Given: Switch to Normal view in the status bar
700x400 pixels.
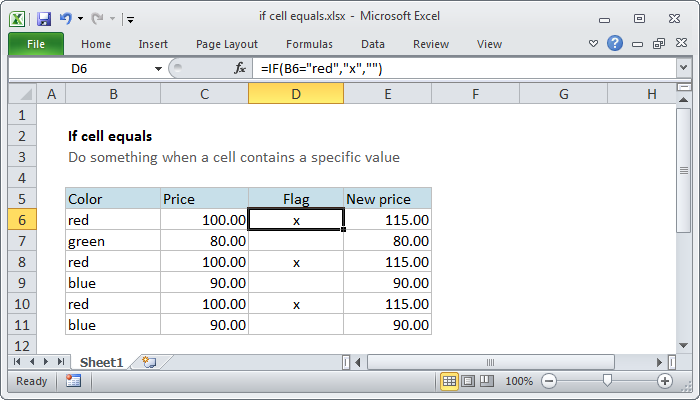Looking at the screenshot, I should pyautogui.click(x=450, y=381).
